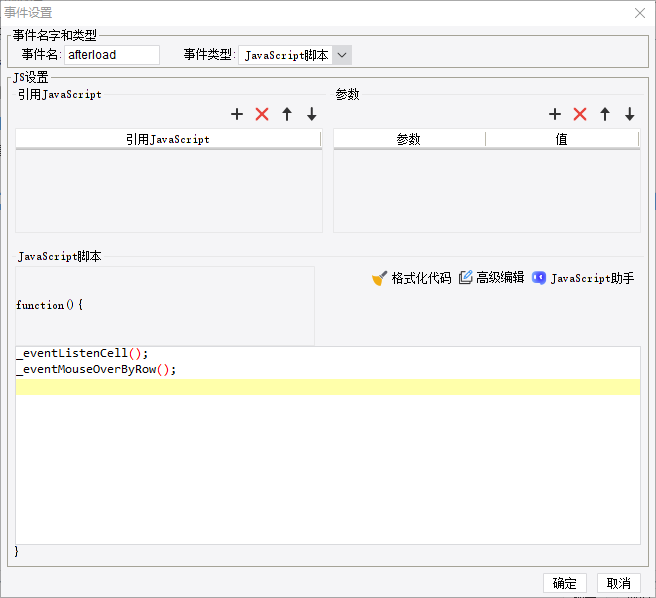Delete parameter with red X icon
This screenshot has width=656, height=598.
click(x=580, y=114)
